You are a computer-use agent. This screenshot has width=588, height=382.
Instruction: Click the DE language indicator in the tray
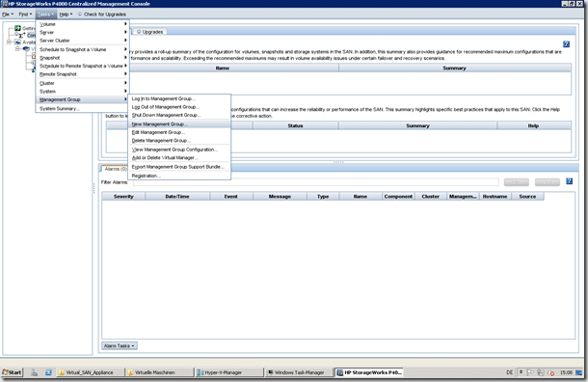tap(509, 372)
